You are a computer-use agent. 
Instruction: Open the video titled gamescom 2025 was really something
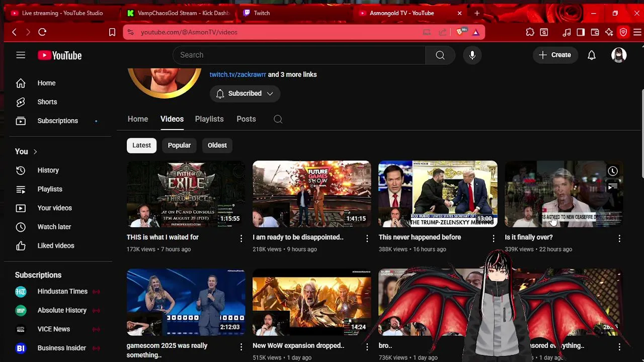167,350
